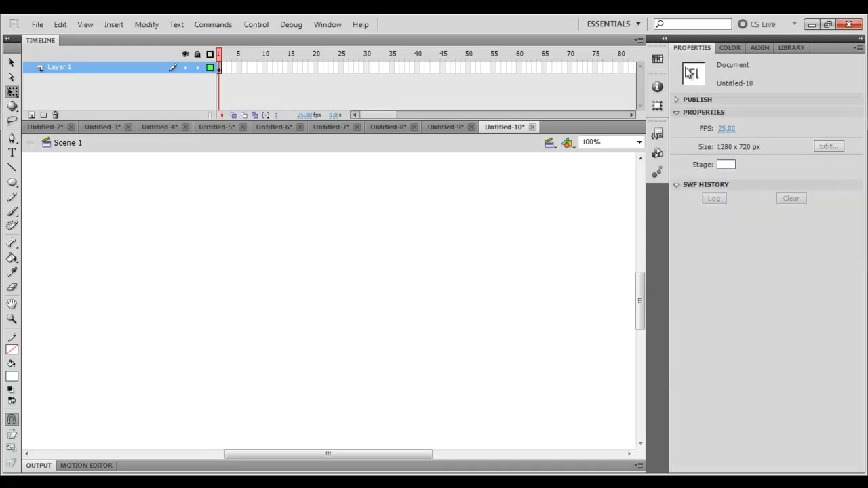Open the ESSENTIALS workspace dropdown
Screen dimensions: 868x488
coord(614,24)
